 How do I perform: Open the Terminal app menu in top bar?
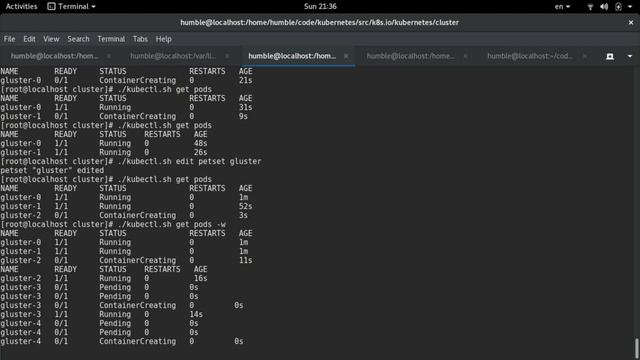click(x=71, y=7)
